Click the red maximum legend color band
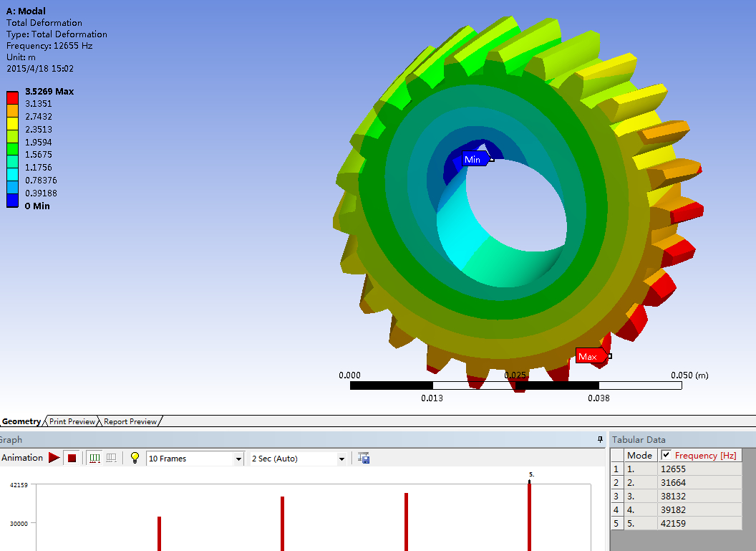 [13, 98]
